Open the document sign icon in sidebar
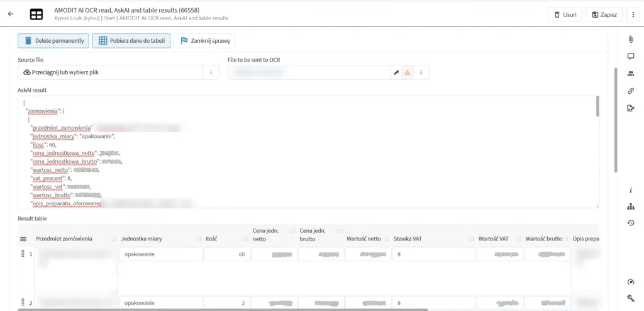 (631, 108)
